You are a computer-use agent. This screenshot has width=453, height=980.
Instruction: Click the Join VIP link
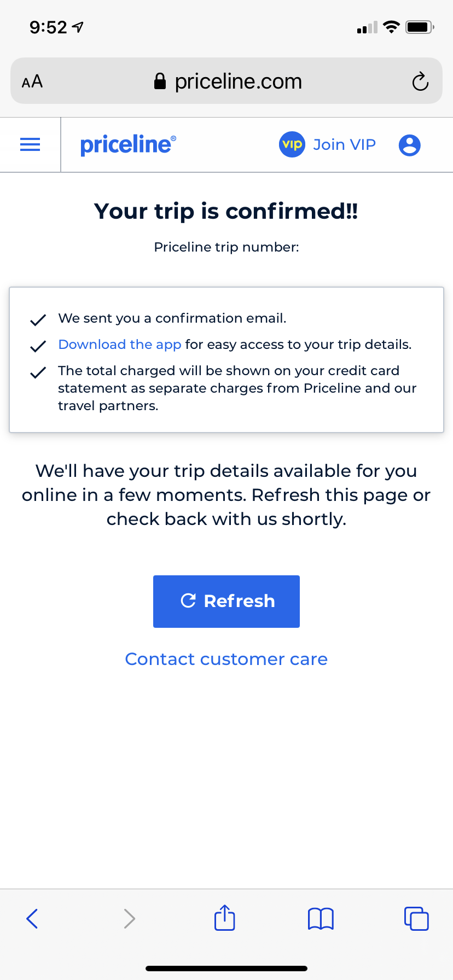tap(344, 144)
